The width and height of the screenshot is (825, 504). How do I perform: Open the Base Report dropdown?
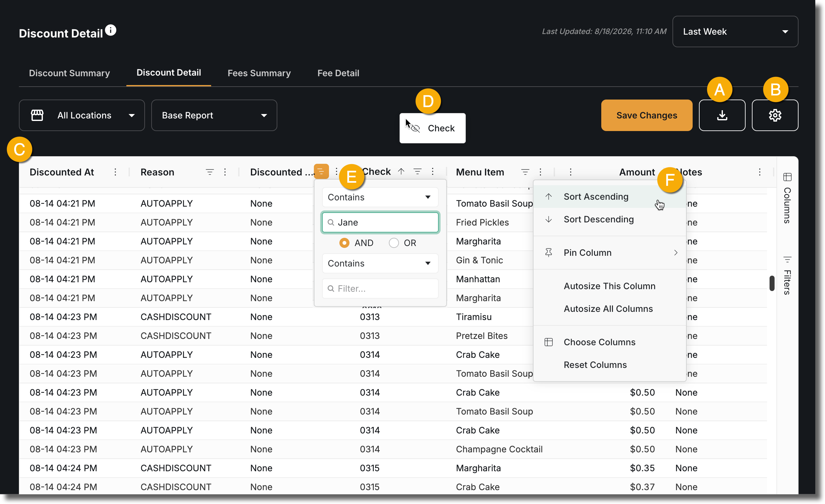click(x=214, y=115)
